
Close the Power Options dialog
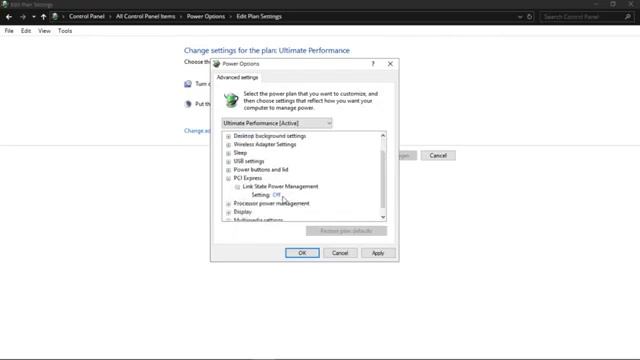390,64
